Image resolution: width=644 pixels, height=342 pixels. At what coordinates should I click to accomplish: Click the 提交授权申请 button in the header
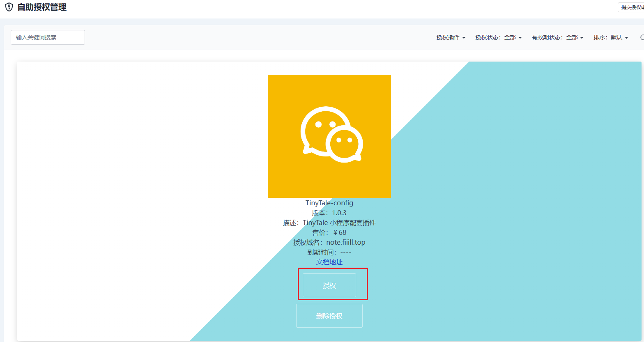(632, 7)
